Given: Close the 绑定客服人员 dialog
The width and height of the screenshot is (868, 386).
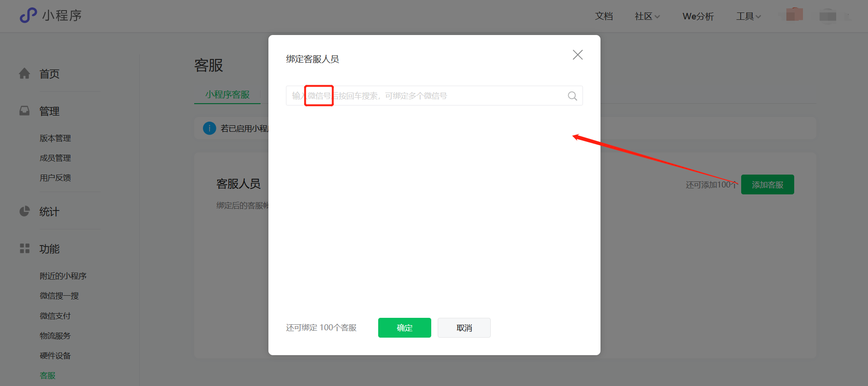Looking at the screenshot, I should (x=577, y=55).
